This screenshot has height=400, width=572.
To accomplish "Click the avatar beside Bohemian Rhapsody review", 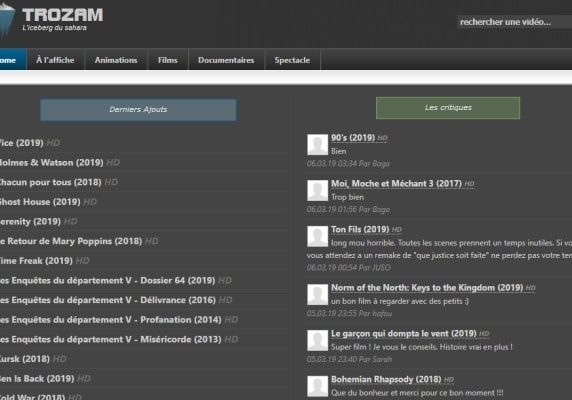I will [x=317, y=387].
